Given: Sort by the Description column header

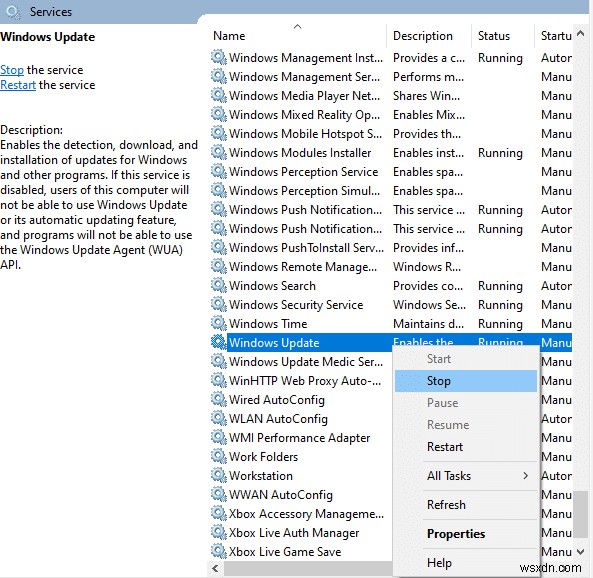Looking at the screenshot, I should click(x=429, y=36).
